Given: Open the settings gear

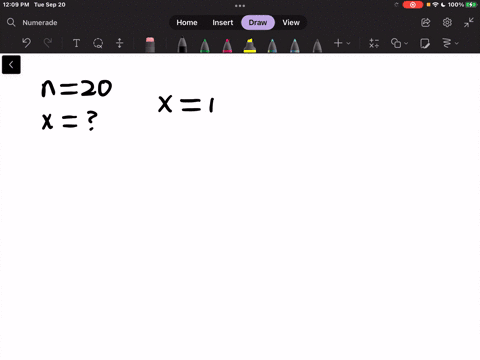Looking at the screenshot, I should (447, 22).
